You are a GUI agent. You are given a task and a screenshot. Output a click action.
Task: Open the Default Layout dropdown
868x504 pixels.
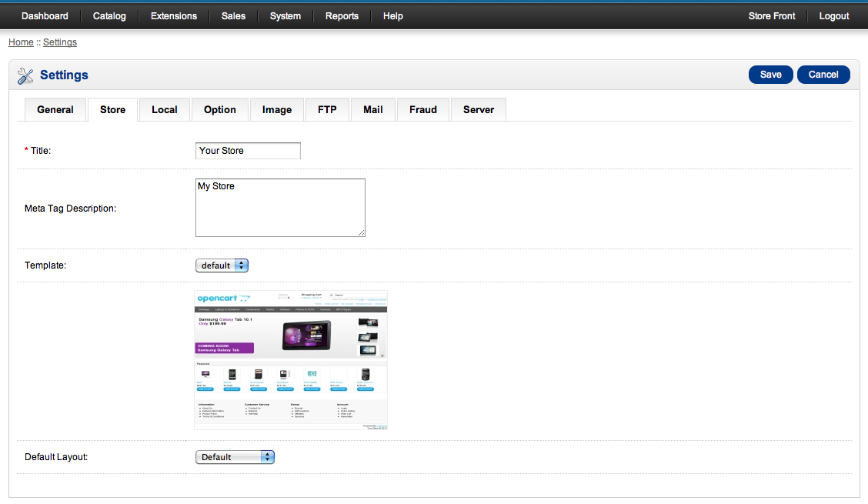click(235, 456)
